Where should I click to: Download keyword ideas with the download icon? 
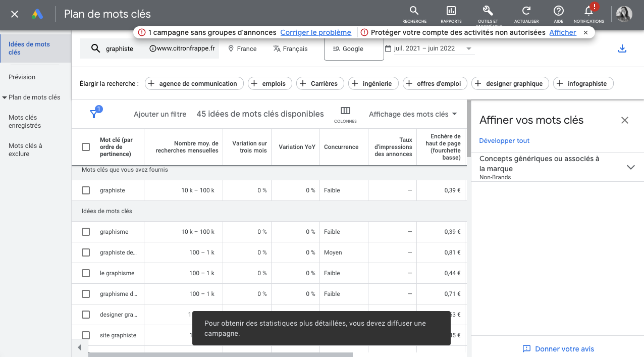click(x=622, y=48)
